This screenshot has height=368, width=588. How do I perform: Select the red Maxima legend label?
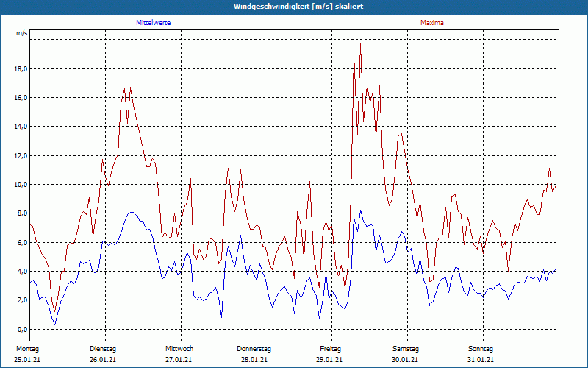432,23
